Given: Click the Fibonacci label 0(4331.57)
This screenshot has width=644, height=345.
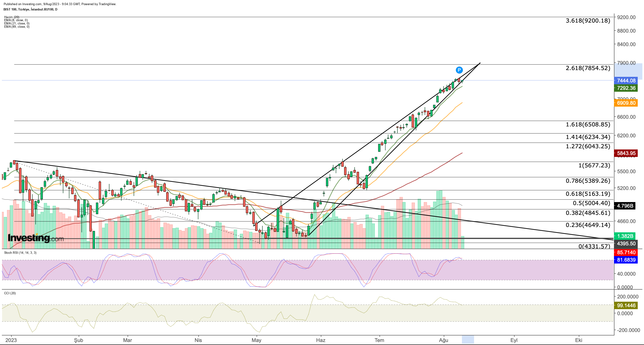Looking at the screenshot, I should click(594, 246).
